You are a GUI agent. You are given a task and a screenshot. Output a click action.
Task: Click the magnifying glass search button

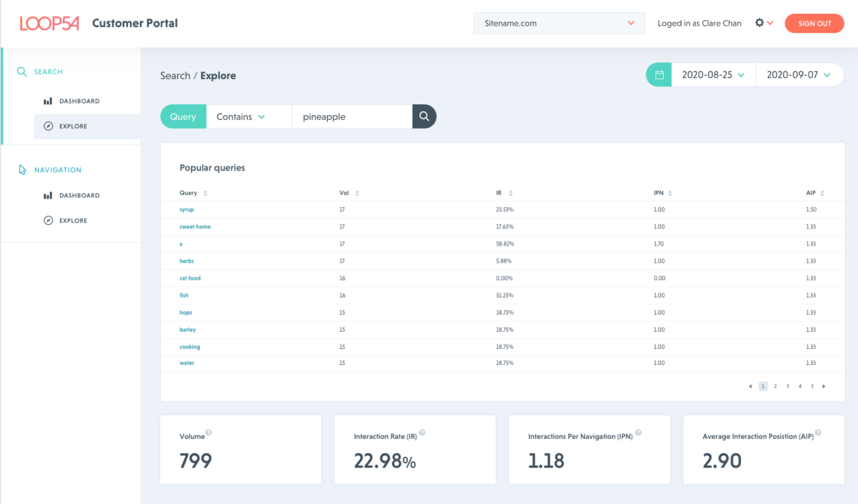pos(424,116)
